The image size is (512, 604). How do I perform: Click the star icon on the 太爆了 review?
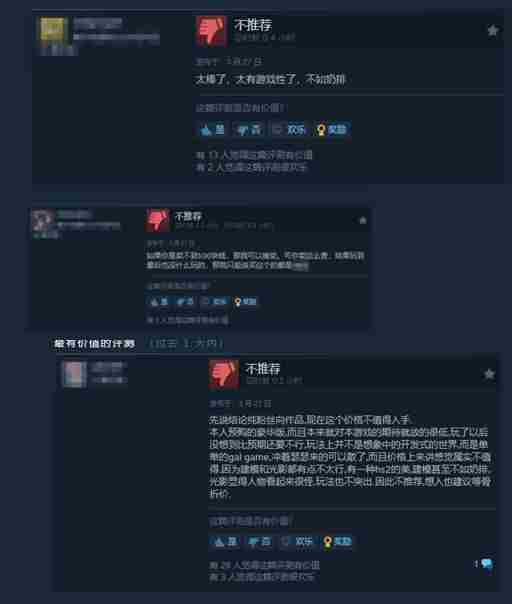492,30
